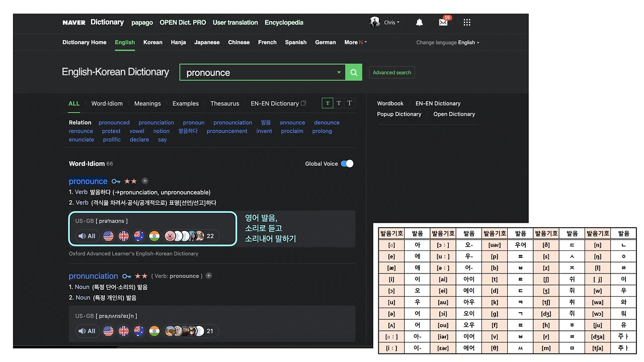Viewport: 644px width, 362px height.
Task: Click the related word pronouncement
Action: [x=227, y=131]
